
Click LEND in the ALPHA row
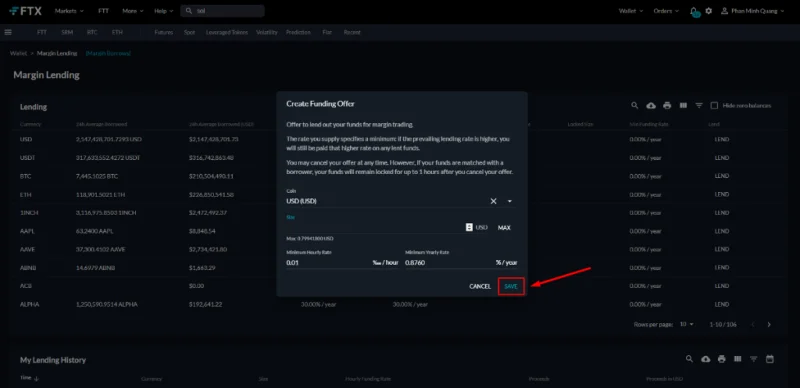pos(722,304)
